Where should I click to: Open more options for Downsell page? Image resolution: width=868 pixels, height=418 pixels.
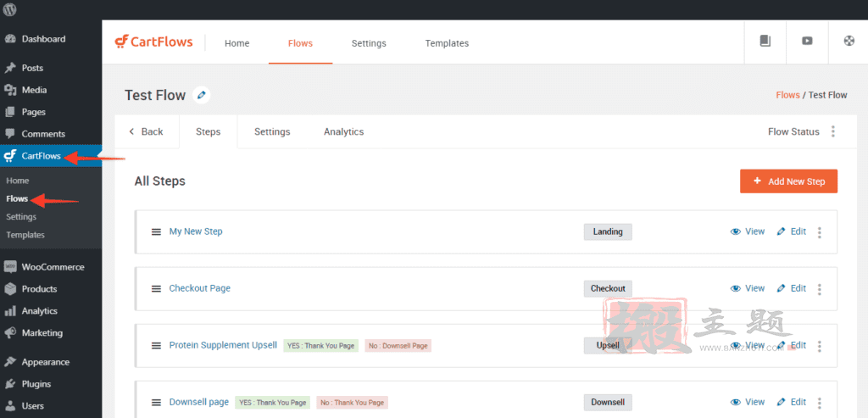coord(820,403)
